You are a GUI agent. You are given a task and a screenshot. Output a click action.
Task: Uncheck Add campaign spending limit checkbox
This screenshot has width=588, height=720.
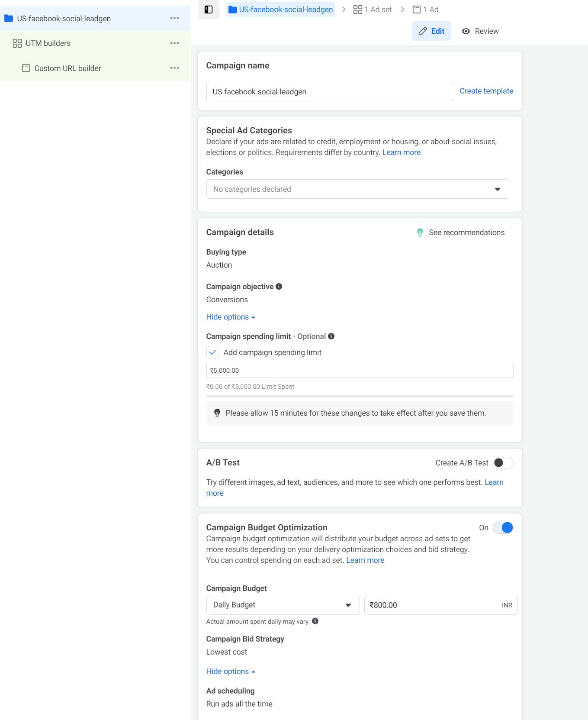pyautogui.click(x=213, y=352)
